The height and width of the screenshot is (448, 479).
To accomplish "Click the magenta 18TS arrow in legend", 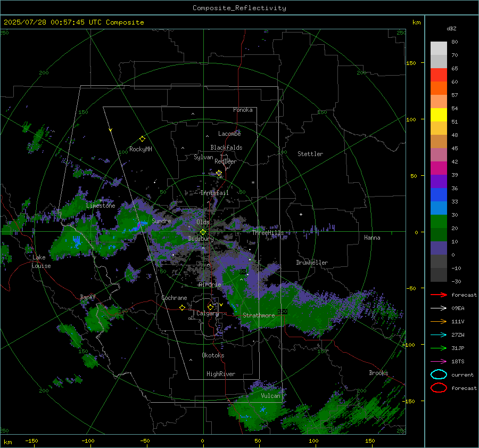I will coord(439,361).
